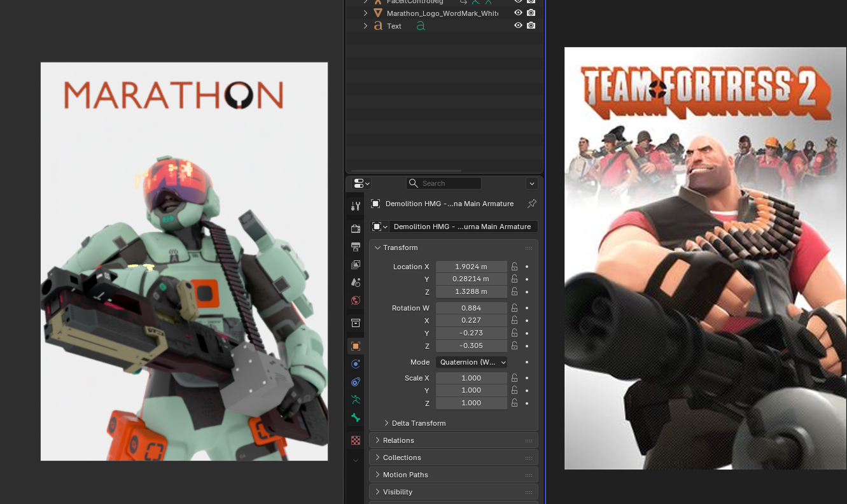This screenshot has height=504, width=847.
Task: Click the animate dot for Scale X
Action: point(527,378)
